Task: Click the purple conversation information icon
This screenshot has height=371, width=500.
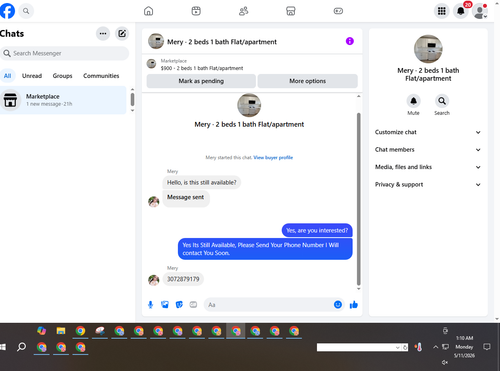Action: (350, 41)
